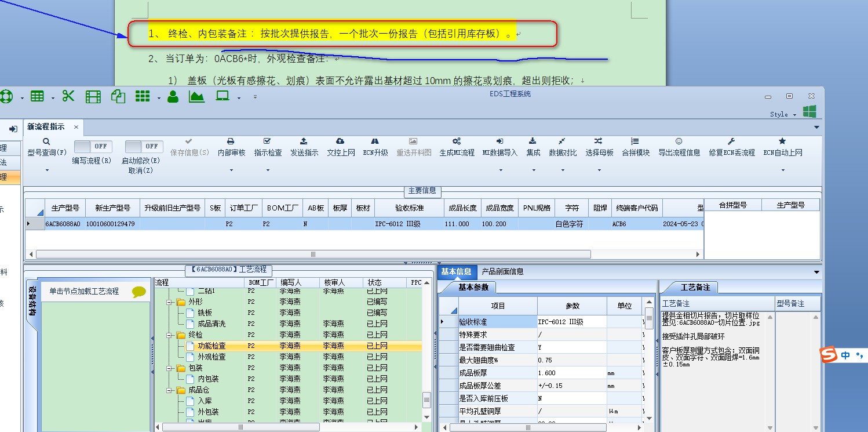Open the 设备结构 vertical side tab
Image resolution: width=868 pixels, height=432 pixels.
click(x=32, y=302)
